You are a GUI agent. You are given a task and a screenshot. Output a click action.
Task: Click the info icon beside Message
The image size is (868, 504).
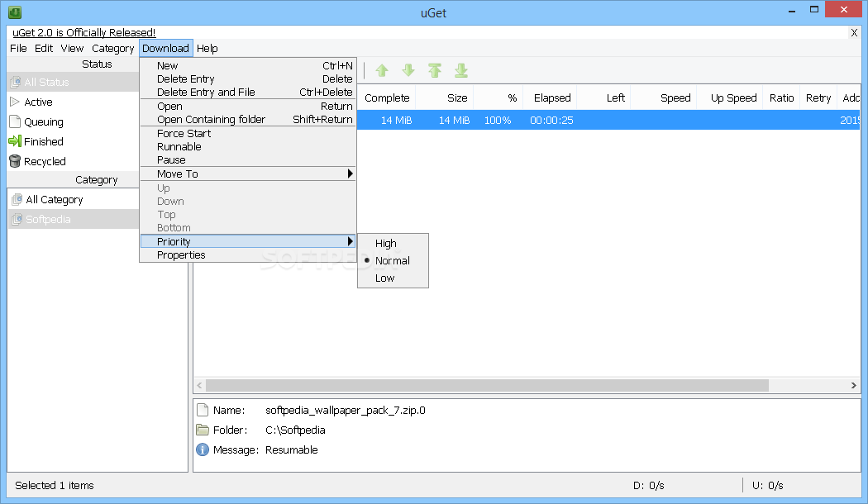click(203, 449)
